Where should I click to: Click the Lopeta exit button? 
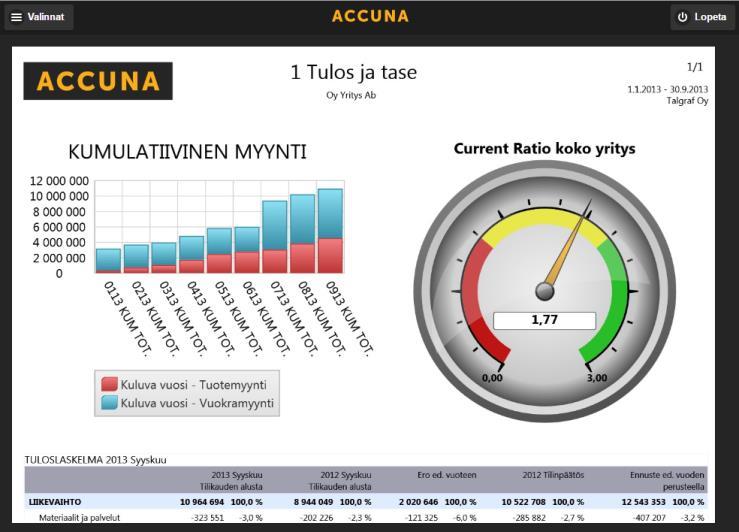point(702,17)
